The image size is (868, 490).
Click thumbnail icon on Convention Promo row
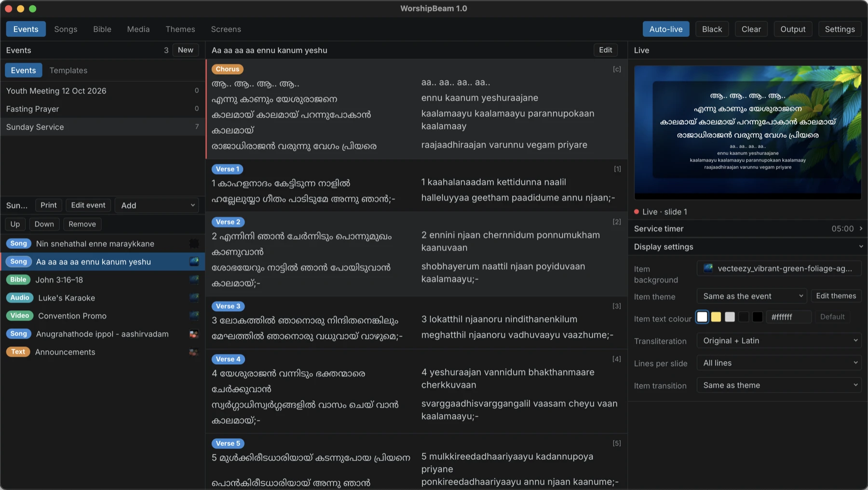pyautogui.click(x=194, y=316)
